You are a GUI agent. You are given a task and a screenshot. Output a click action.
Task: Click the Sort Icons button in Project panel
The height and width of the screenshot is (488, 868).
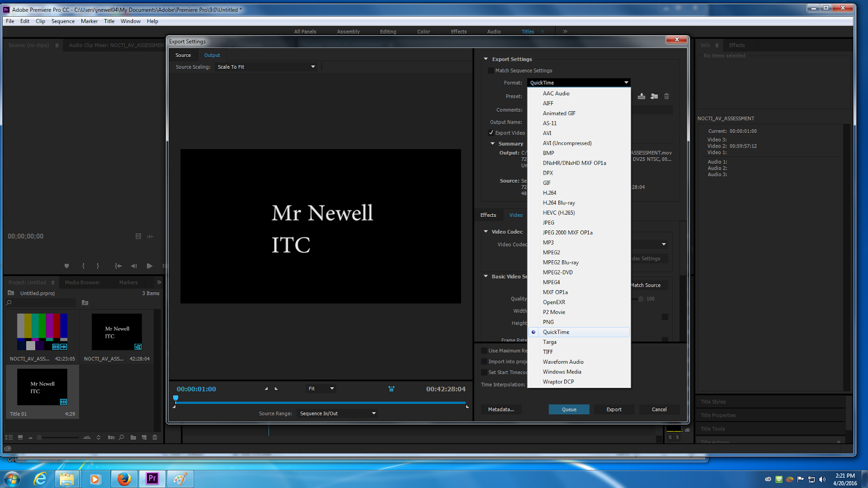(x=98, y=437)
